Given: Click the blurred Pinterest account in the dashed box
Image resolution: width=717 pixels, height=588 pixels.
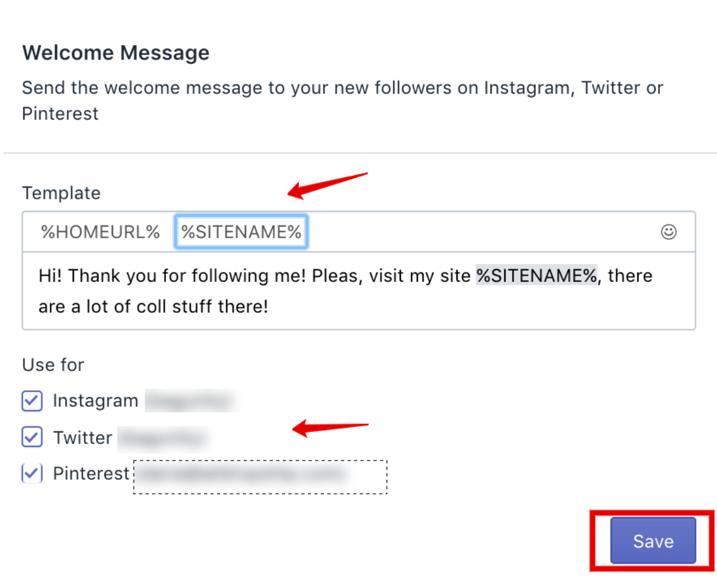Looking at the screenshot, I should 260,476.
